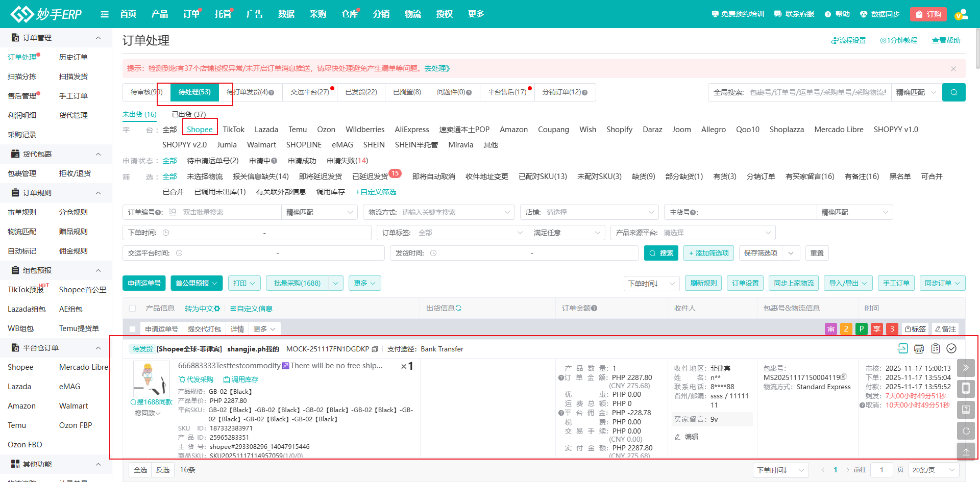Image resolution: width=980 pixels, height=482 pixels.
Task: Dismiss the pink authorization warning banner
Action: tap(953, 69)
